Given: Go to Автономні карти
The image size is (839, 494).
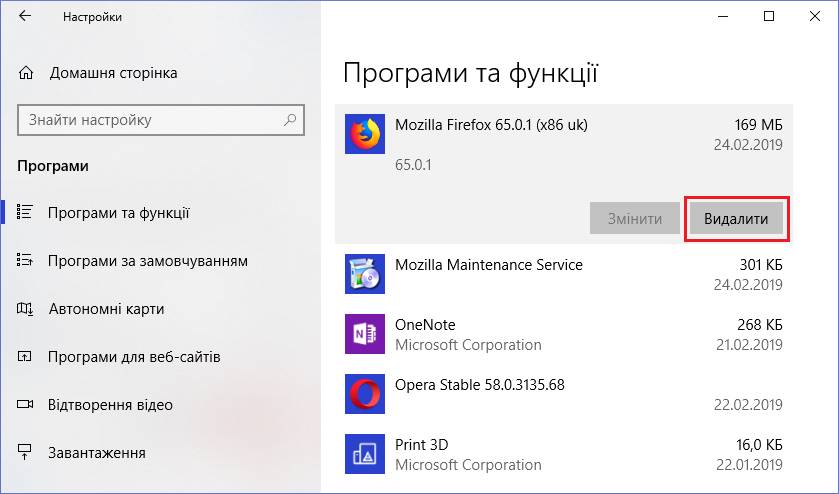Looking at the screenshot, I should click(x=106, y=309).
